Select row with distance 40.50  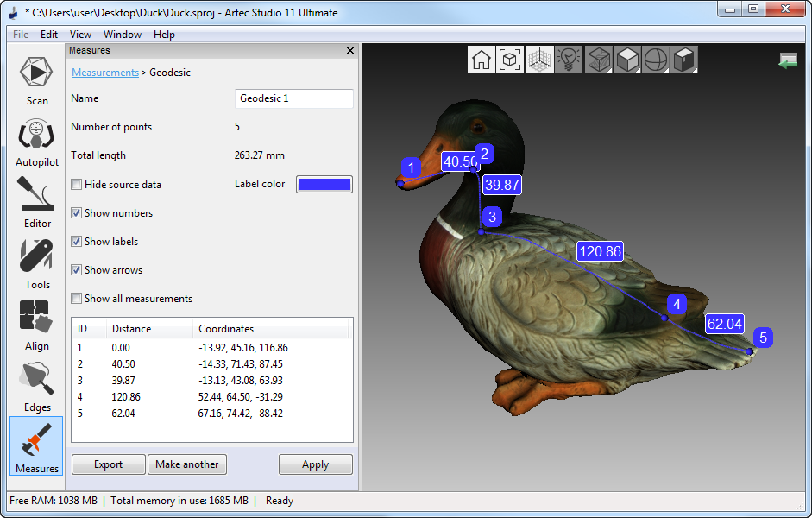click(211, 364)
